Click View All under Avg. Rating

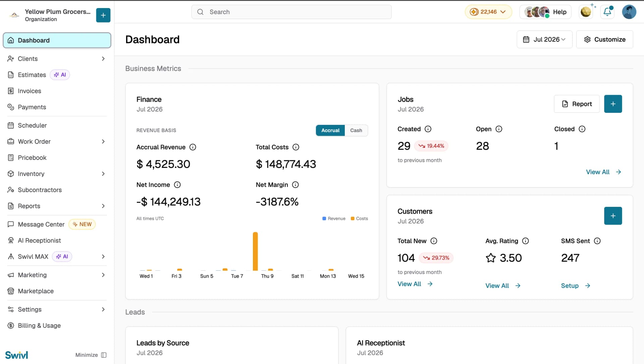coord(503,286)
